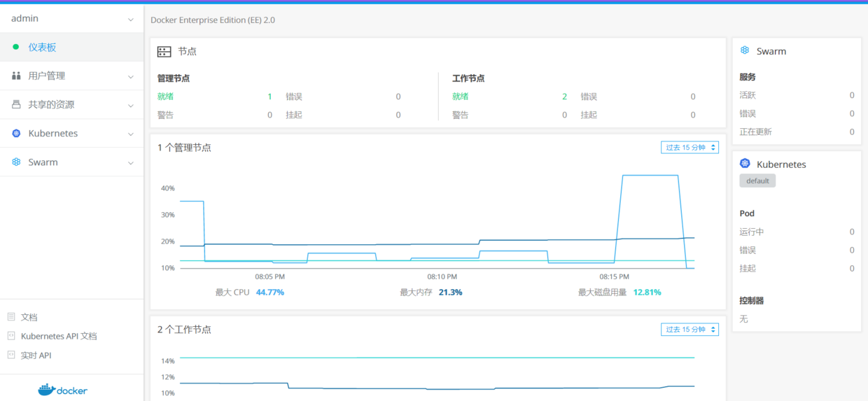The image size is (868, 401).
Task: Open the 实时 API link
Action: coord(36,355)
